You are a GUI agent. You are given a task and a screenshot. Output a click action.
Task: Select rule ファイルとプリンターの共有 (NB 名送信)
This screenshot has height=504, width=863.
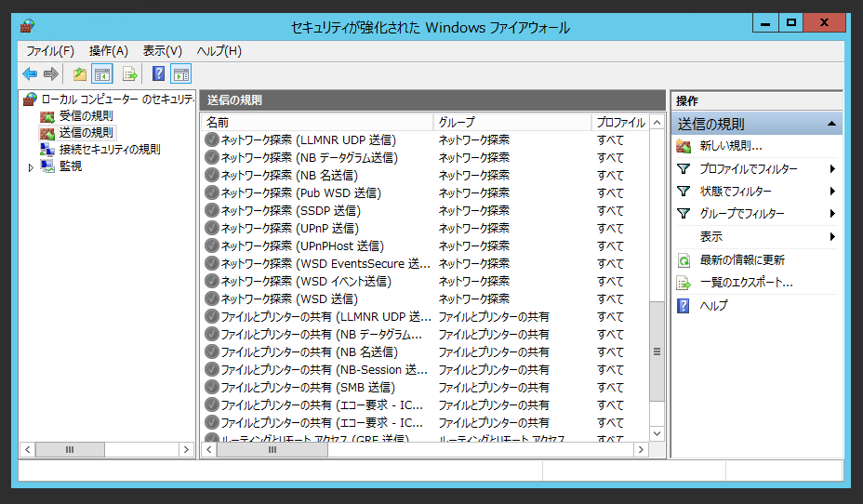310,351
